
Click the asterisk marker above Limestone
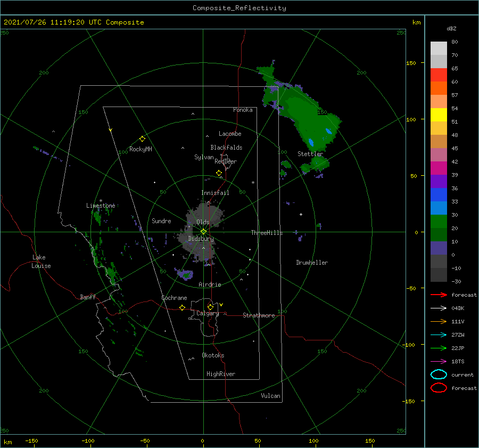[x=101, y=201]
